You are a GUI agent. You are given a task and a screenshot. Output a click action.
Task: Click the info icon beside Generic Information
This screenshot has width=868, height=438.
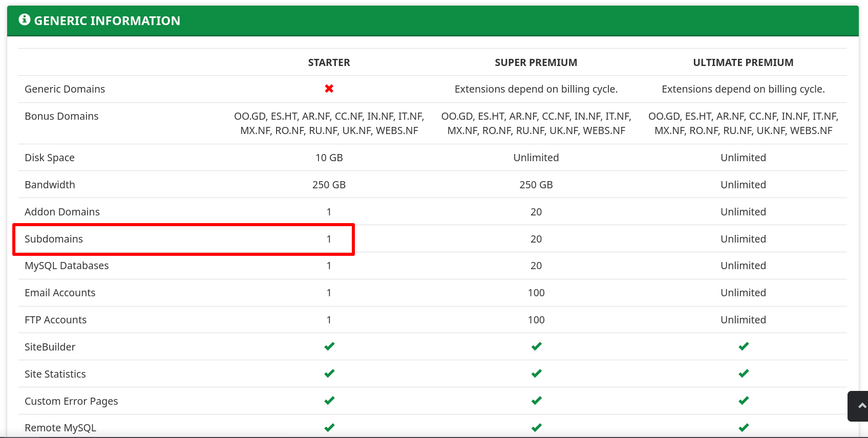pyautogui.click(x=24, y=20)
